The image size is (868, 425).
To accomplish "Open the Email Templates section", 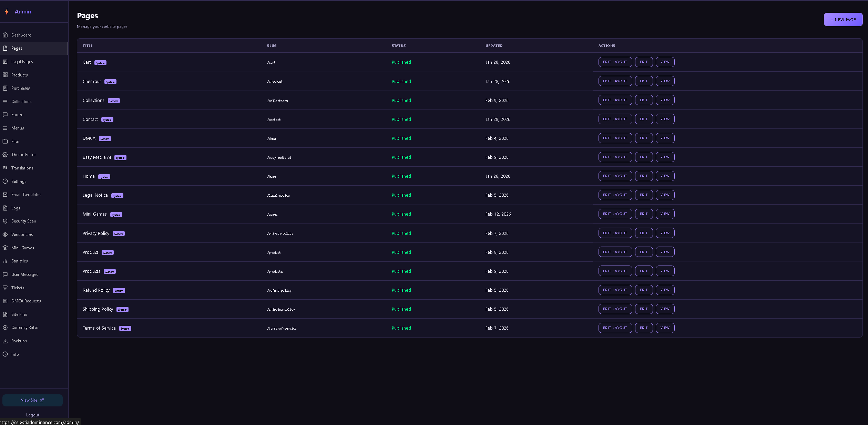I will pos(27,194).
